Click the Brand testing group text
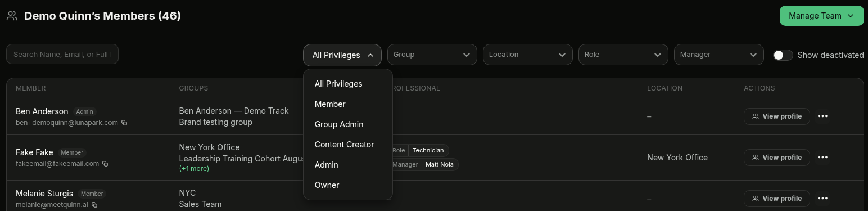The image size is (868, 211). click(x=215, y=122)
